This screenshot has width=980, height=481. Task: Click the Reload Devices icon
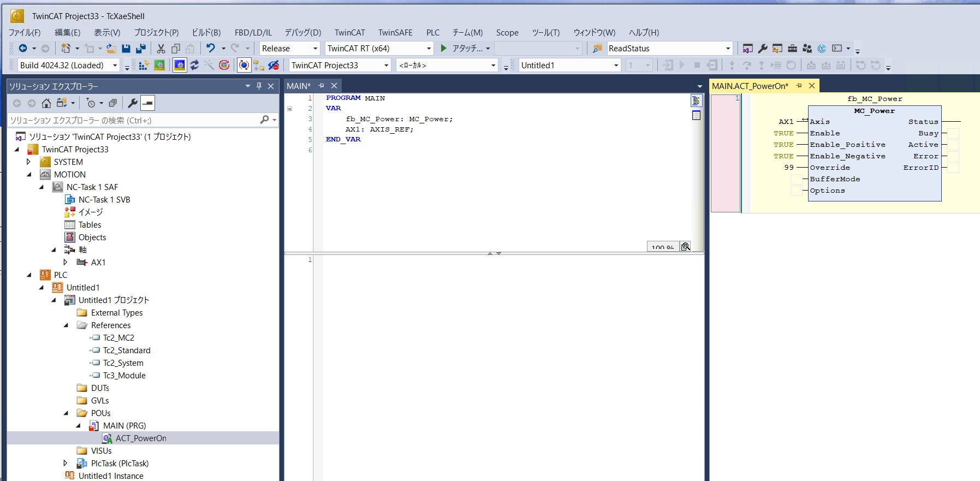(194, 66)
